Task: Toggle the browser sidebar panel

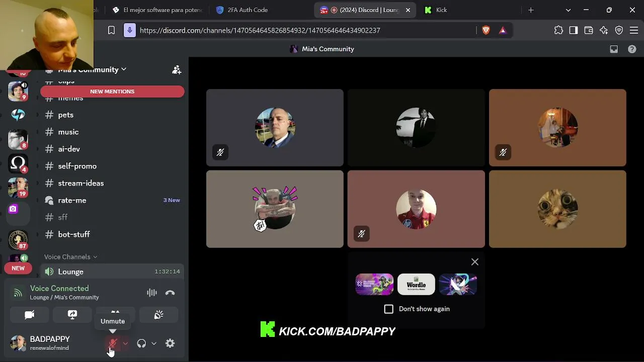Action: [x=574, y=30]
